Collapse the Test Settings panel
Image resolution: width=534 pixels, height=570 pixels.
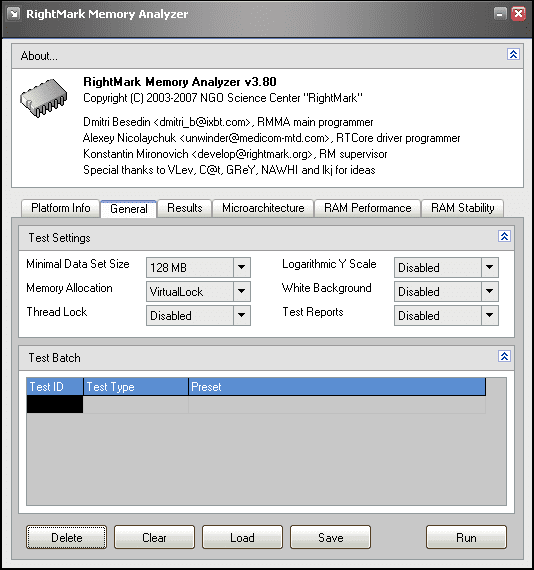[x=504, y=236]
